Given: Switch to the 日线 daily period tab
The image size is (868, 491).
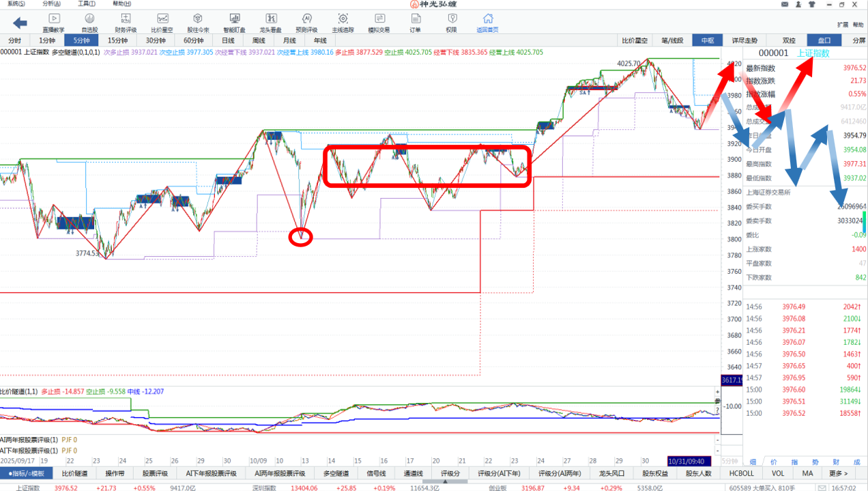Looking at the screenshot, I should coord(228,40).
